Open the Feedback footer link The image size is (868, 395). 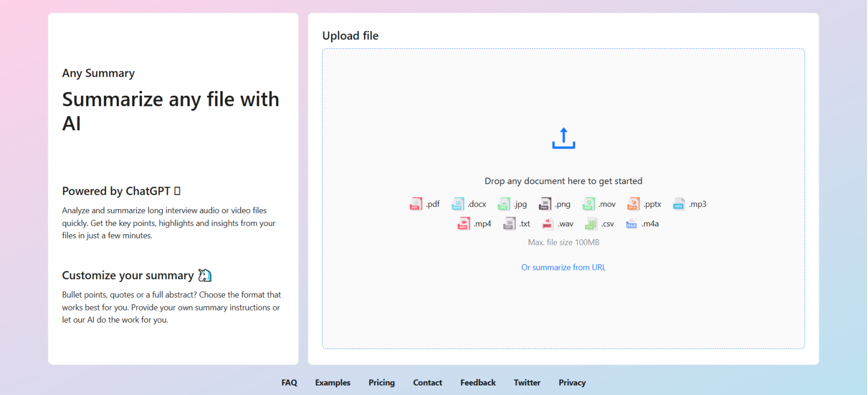[478, 383]
